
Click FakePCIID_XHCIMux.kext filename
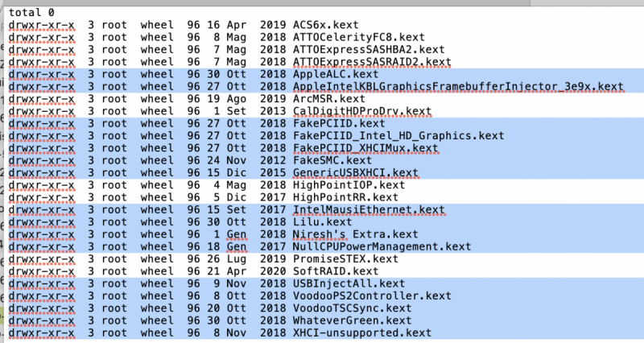365,148
